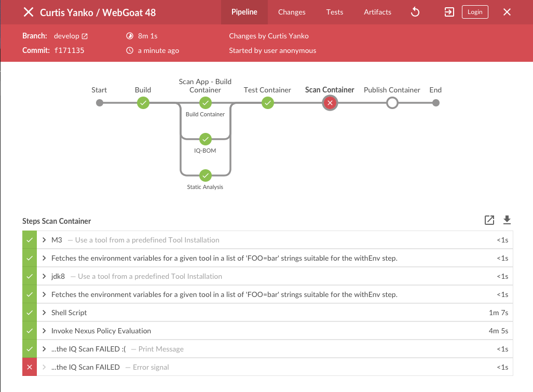
Task: Click the 4m 5s duration value
Action: click(498, 331)
